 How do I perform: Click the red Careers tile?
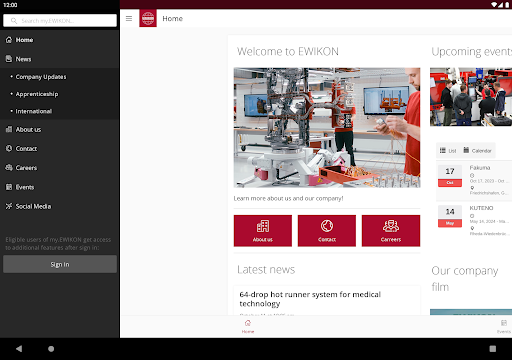coord(391,231)
